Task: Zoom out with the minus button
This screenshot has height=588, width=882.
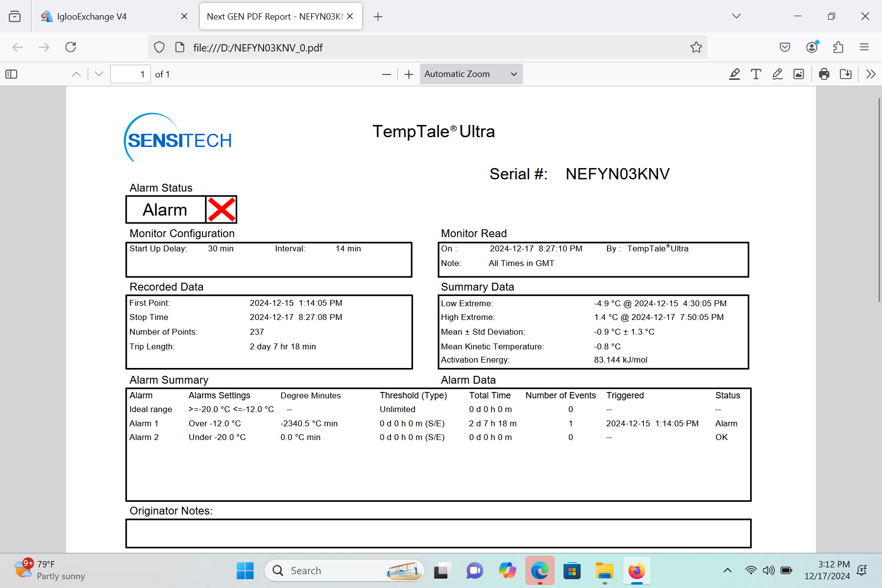Action: 387,74
